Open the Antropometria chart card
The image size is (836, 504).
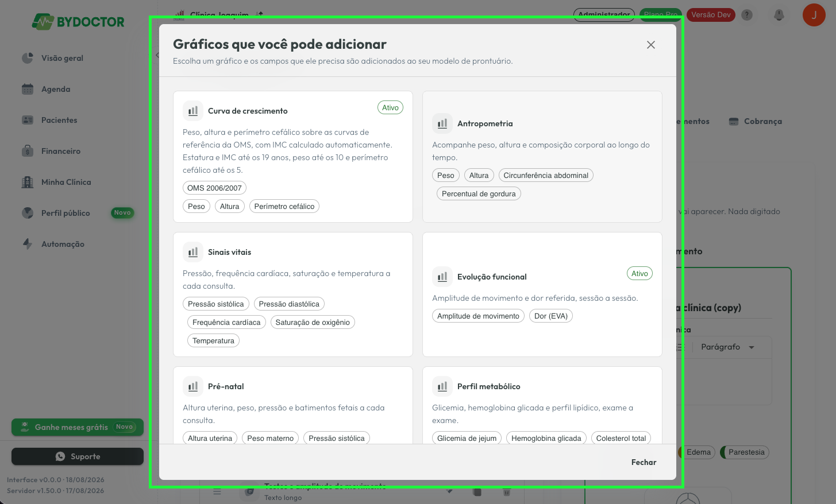pyautogui.click(x=542, y=157)
